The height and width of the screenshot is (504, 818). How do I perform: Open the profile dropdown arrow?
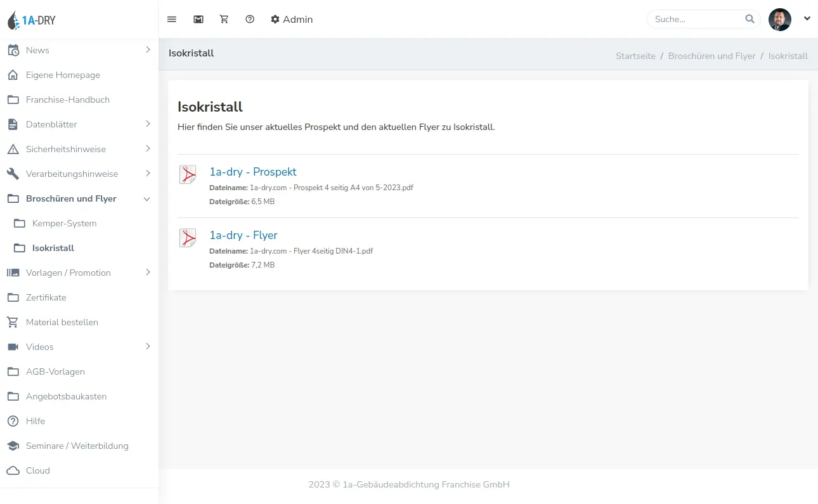807,18
